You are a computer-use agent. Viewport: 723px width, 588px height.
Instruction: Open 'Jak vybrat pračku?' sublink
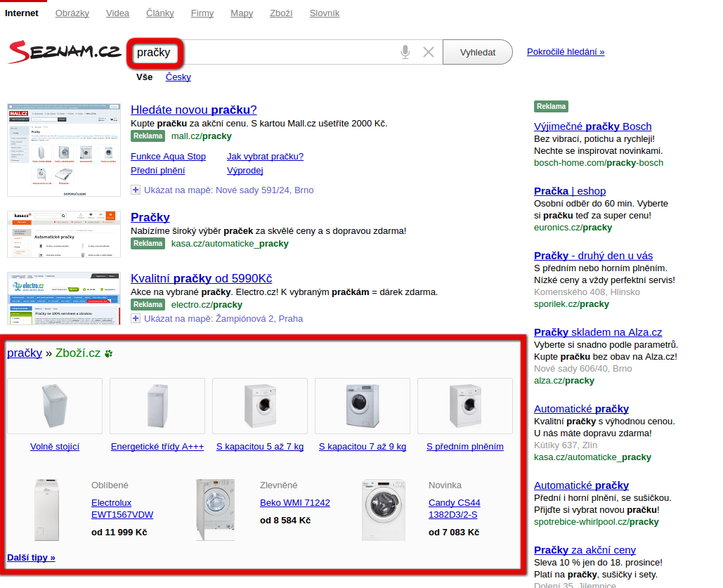tap(265, 157)
